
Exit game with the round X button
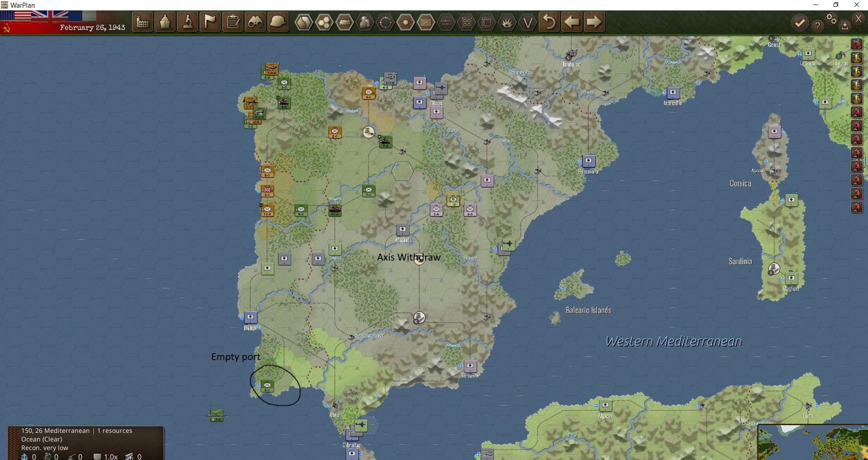[858, 19]
